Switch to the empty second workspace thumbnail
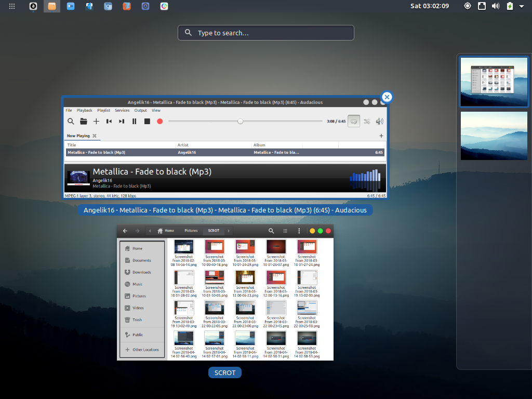Screen dimensions: 532x399 (494, 136)
